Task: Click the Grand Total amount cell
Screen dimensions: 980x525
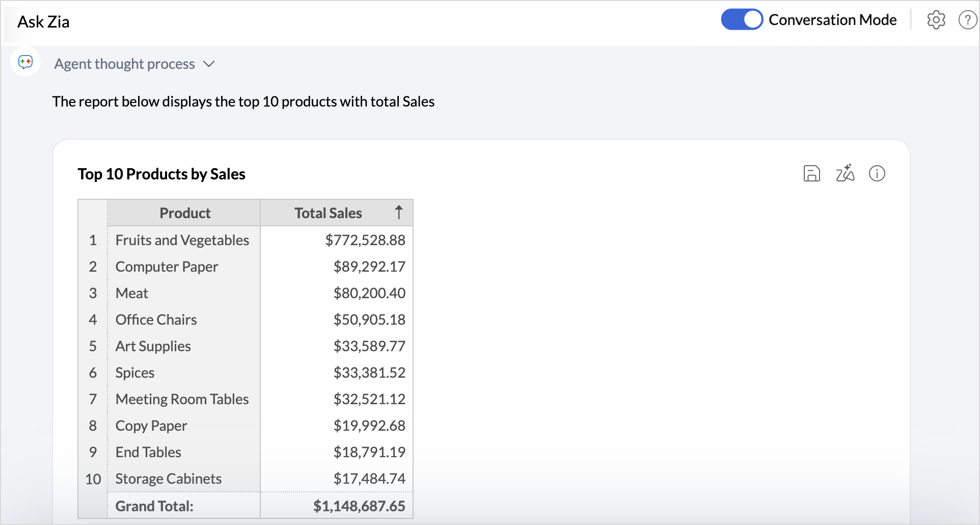Action: 359,506
